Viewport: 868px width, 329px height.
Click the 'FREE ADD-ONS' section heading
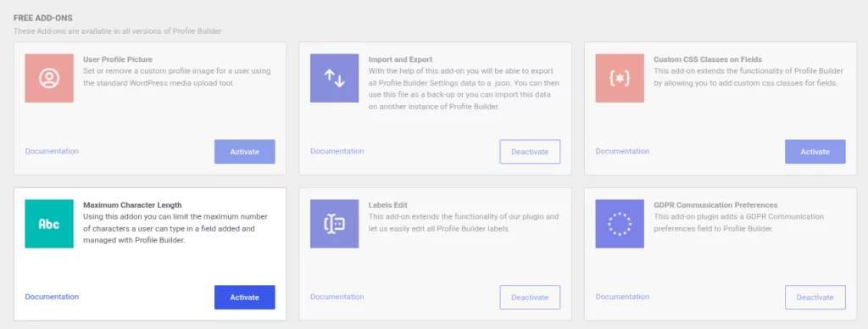click(x=43, y=19)
